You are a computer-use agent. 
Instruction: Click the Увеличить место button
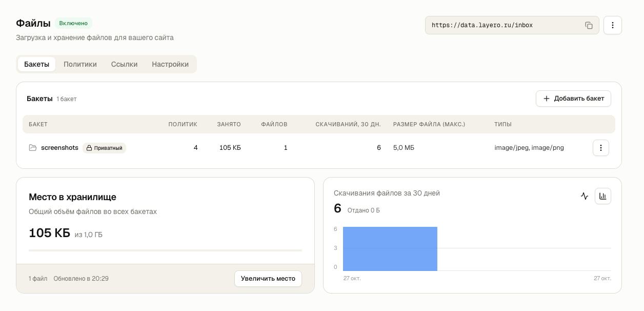pyautogui.click(x=268, y=279)
